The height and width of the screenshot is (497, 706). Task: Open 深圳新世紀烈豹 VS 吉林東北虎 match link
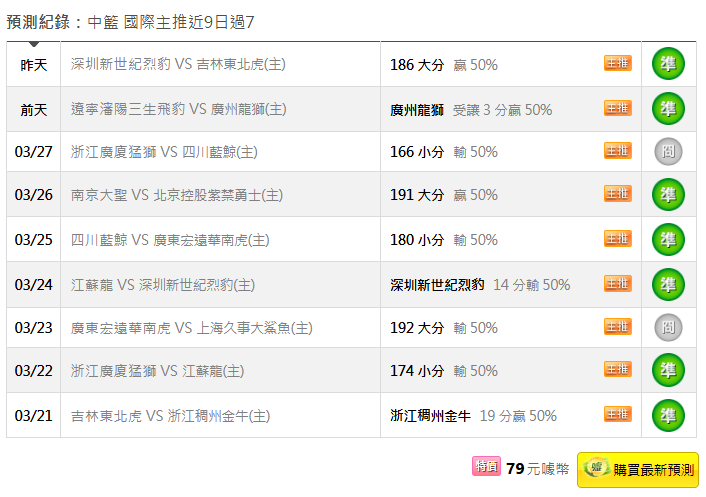click(179, 64)
